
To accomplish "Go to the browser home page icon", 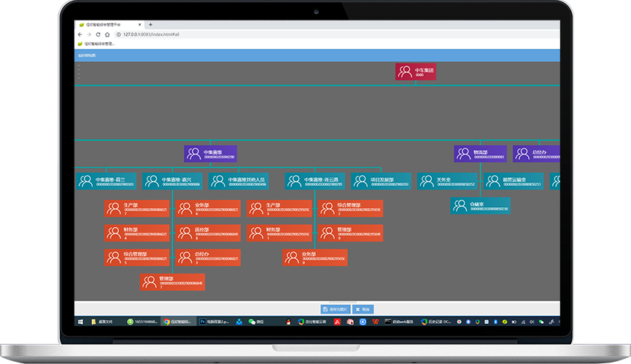I will point(107,34).
